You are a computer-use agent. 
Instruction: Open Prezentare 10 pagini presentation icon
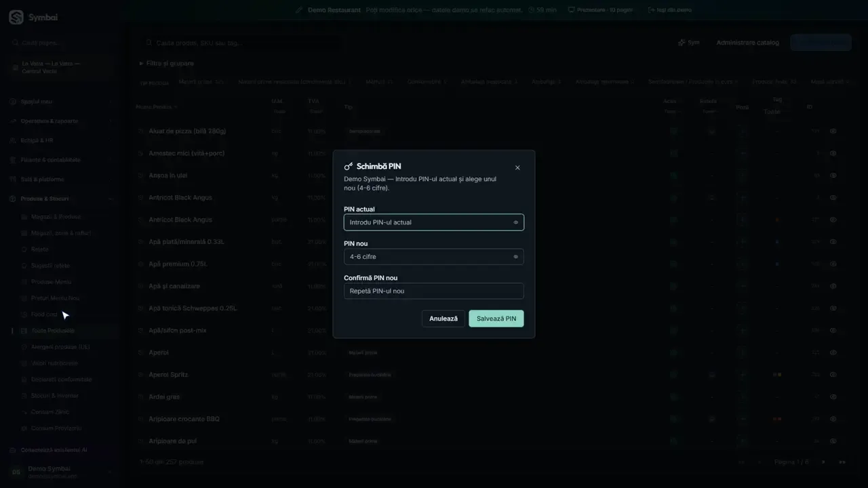pyautogui.click(x=571, y=10)
